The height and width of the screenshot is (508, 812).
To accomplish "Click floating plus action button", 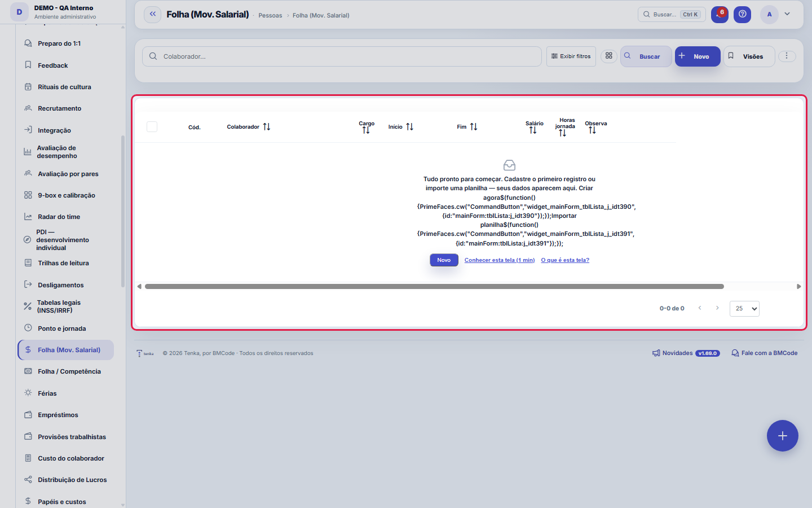I will [783, 436].
